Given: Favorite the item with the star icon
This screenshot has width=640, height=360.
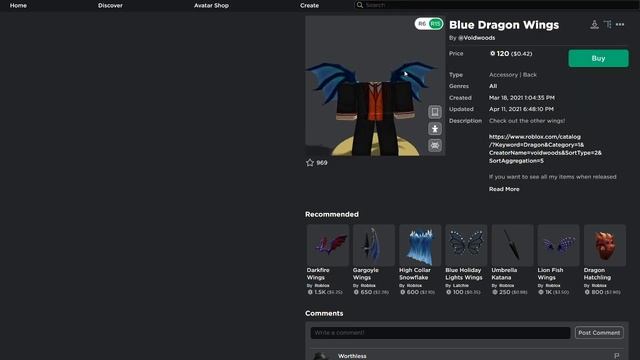Looking at the screenshot, I should pyautogui.click(x=310, y=162).
